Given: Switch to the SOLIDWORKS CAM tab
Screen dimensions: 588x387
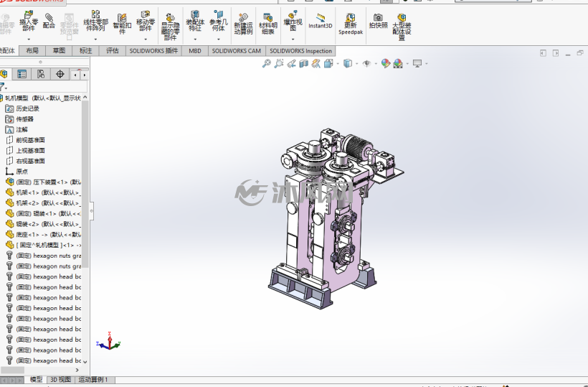Looking at the screenshot, I should click(x=236, y=51).
